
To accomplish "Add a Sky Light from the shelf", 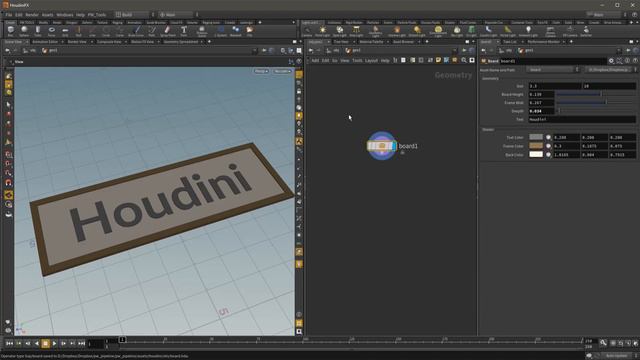I will point(457,31).
